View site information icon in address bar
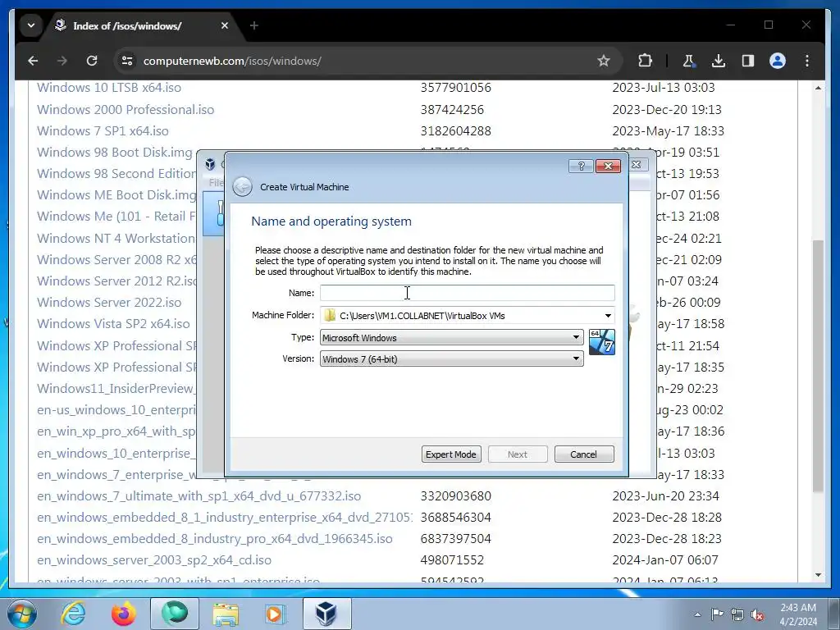This screenshot has width=840, height=630. pos(127,61)
